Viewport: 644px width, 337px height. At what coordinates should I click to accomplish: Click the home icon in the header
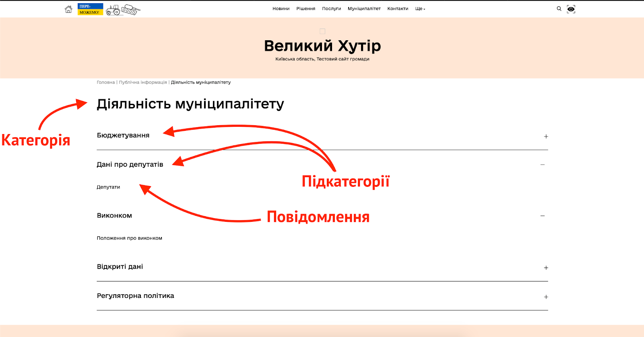(68, 9)
